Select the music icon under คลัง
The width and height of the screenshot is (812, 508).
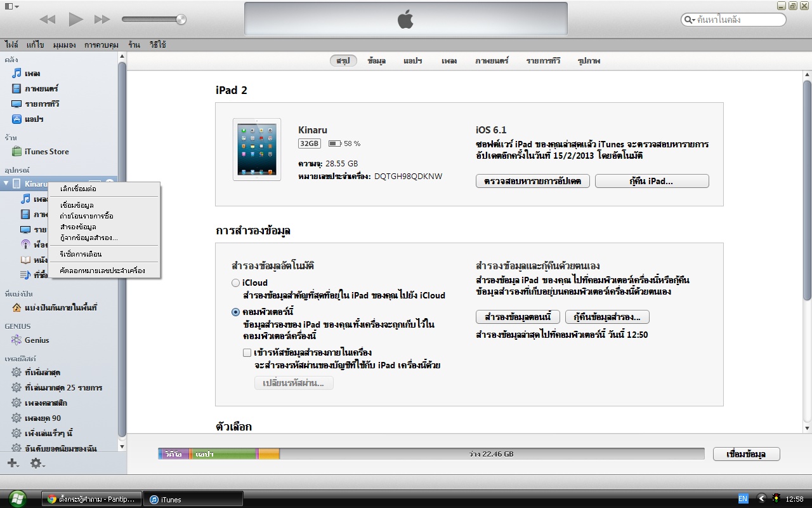pyautogui.click(x=17, y=73)
